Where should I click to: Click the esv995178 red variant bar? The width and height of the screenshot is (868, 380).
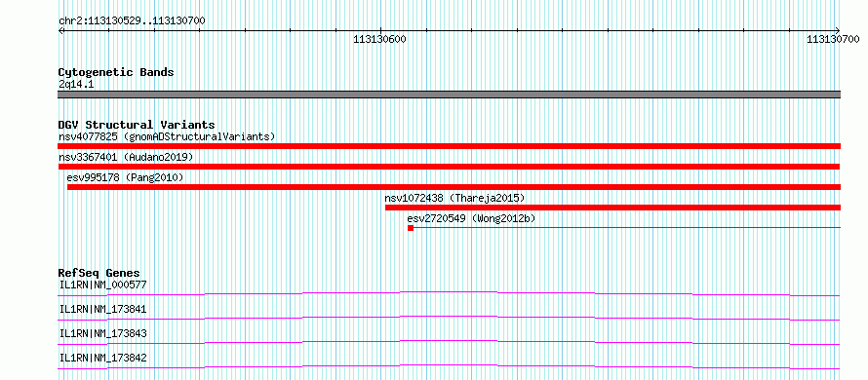(454, 187)
